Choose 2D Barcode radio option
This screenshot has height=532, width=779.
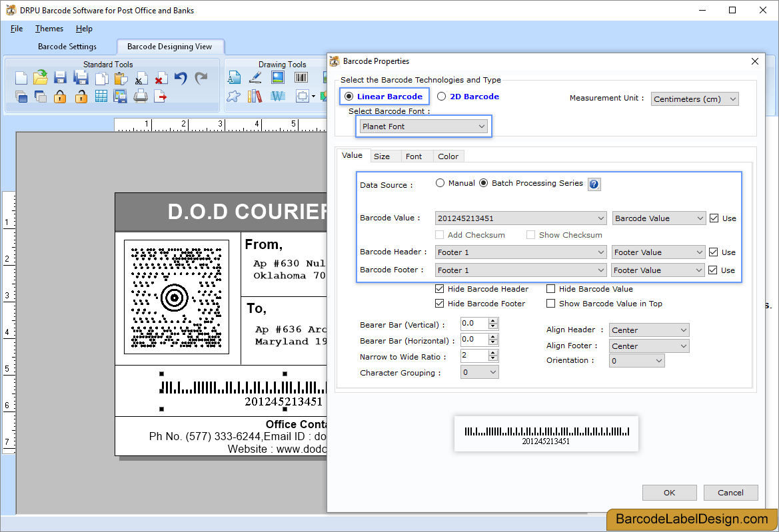click(468, 97)
